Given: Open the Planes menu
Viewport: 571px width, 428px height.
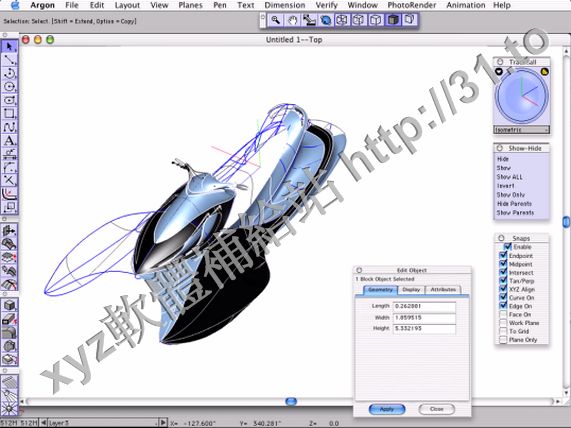Looking at the screenshot, I should (190, 5).
